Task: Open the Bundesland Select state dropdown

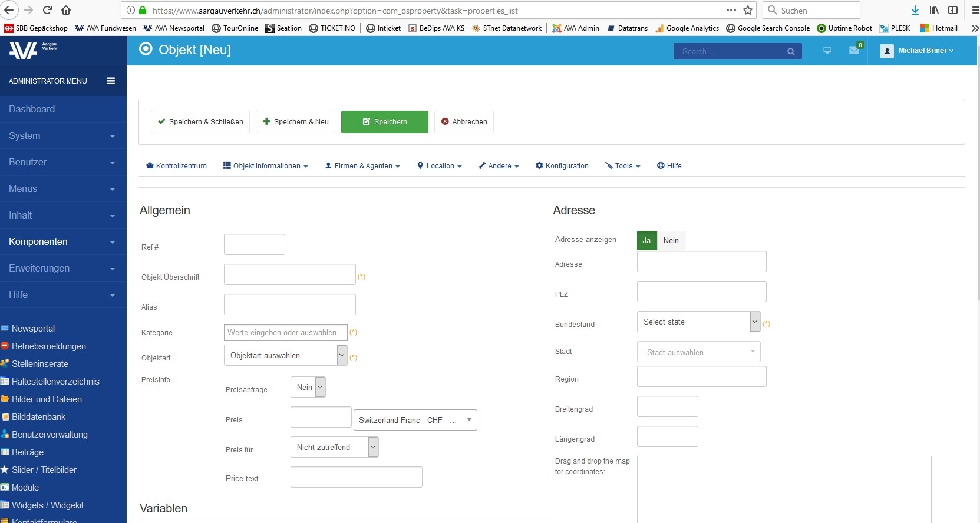Action: click(x=698, y=322)
